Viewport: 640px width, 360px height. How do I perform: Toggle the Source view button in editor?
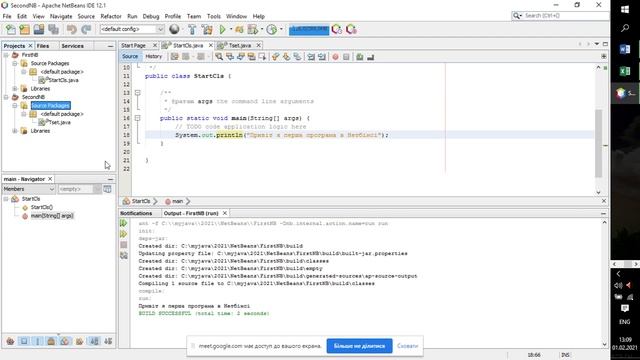tap(130, 56)
